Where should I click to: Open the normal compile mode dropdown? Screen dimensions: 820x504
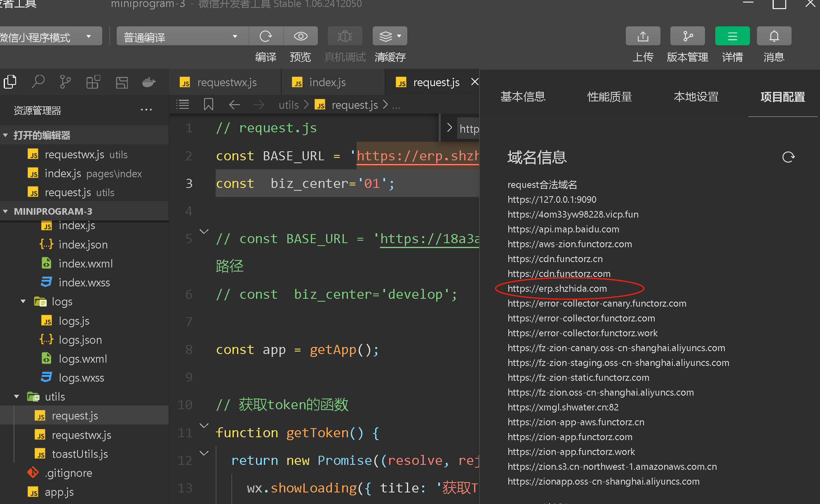pos(183,37)
